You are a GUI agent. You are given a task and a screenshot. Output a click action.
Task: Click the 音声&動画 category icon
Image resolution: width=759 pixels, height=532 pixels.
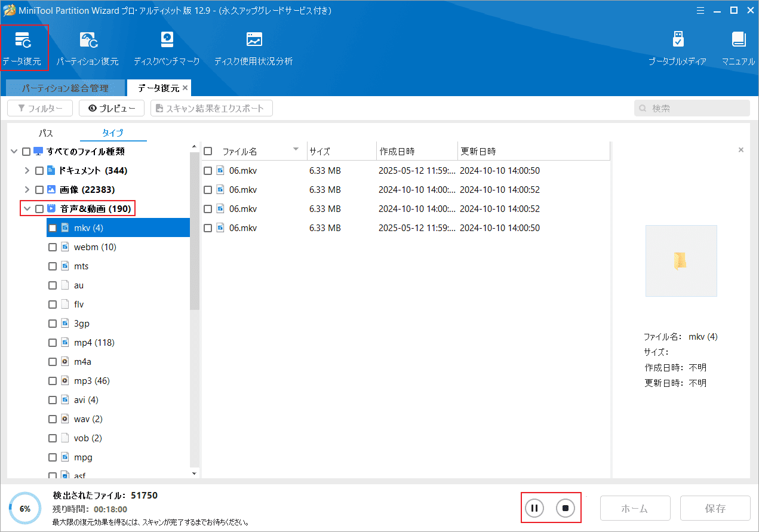[x=51, y=209]
